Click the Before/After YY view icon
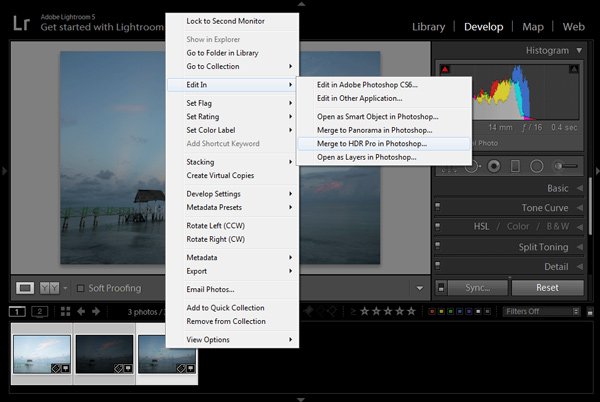Image resolution: width=600 pixels, height=402 pixels. coord(49,288)
